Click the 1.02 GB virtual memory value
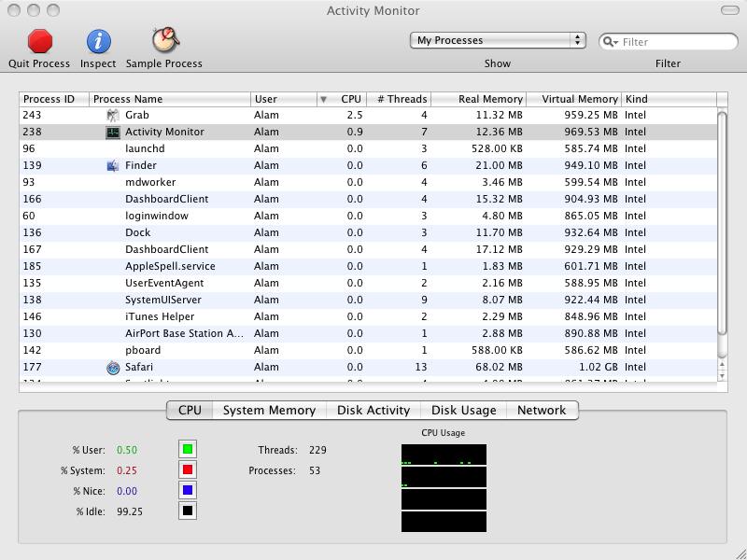This screenshot has width=747, height=560. [x=599, y=367]
